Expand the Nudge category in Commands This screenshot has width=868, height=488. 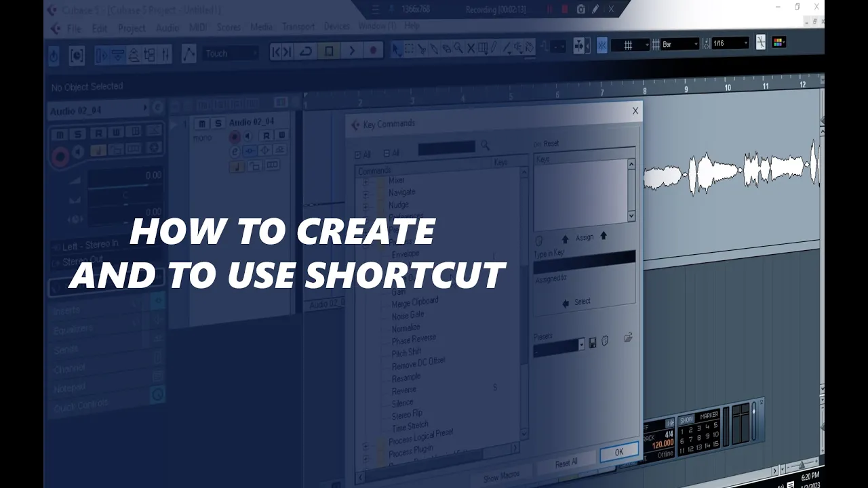366,206
